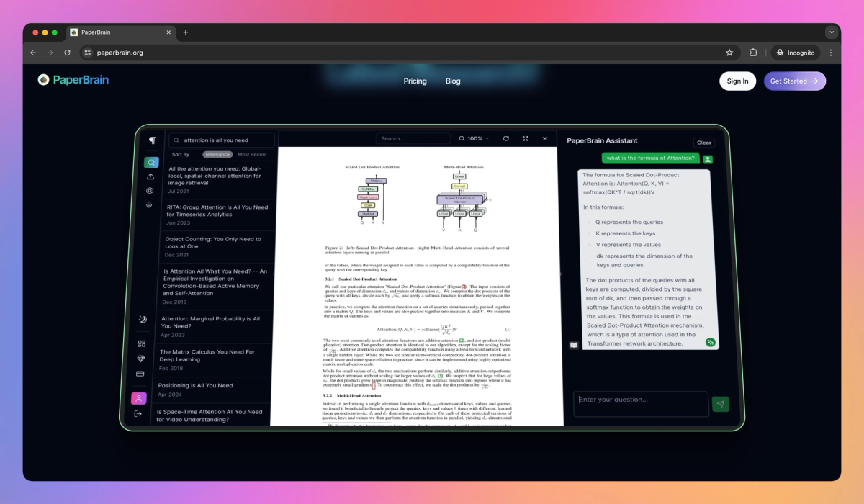Activate the microphone voice input icon
The height and width of the screenshot is (504, 864).
(149, 204)
